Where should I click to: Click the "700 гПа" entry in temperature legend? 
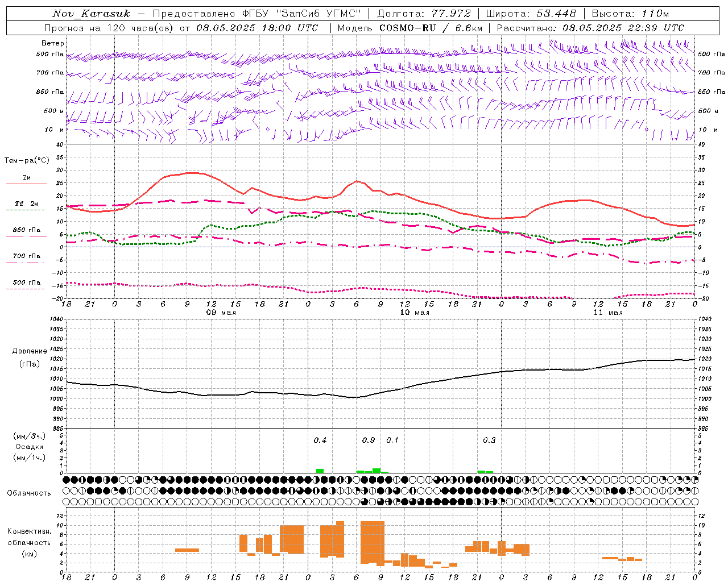(27, 256)
